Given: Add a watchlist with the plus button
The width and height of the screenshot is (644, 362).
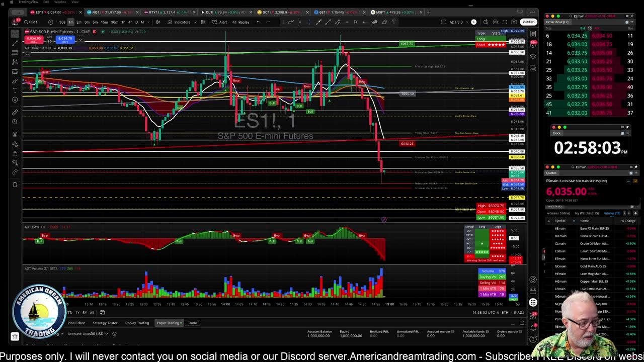Looking at the screenshot, I should (x=635, y=213).
